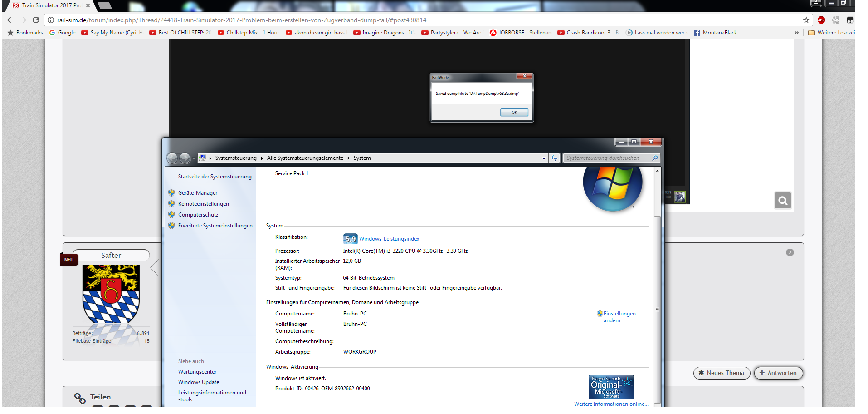
Task: Click the 'Antworten' reply button
Action: (778, 373)
